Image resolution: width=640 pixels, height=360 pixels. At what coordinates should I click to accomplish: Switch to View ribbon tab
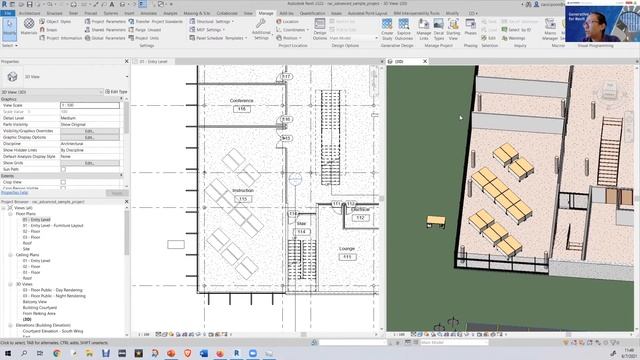pyautogui.click(x=248, y=13)
